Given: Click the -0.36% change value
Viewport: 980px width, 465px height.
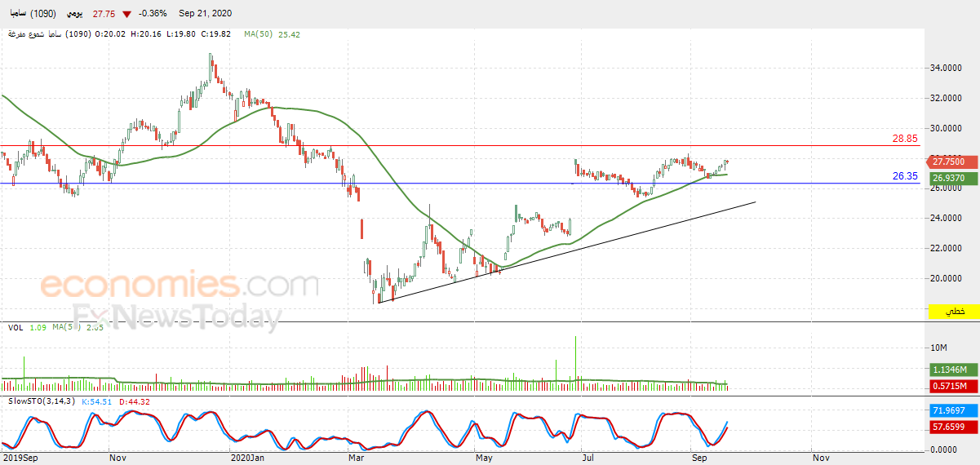Looking at the screenshot, I should coord(153,15).
